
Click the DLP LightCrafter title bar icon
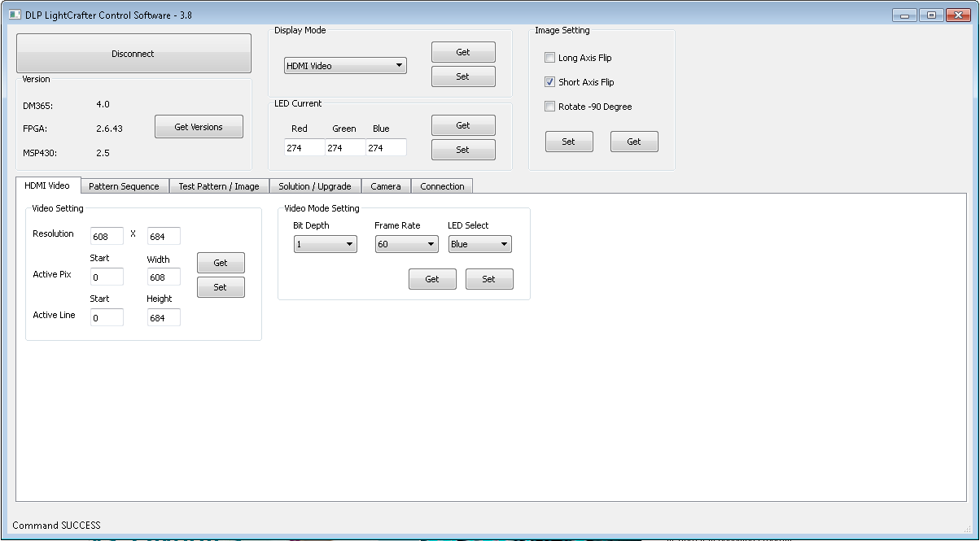[x=14, y=15]
